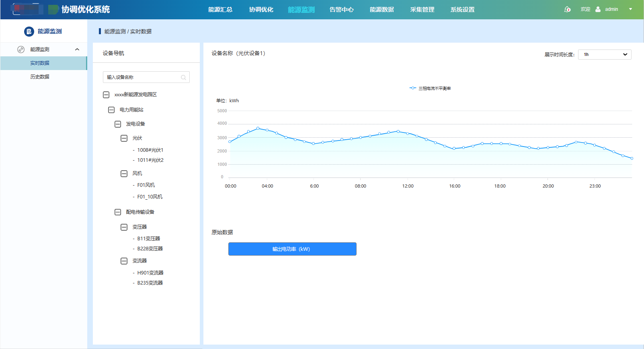The width and height of the screenshot is (644, 349).
Task: Click the link icon beside 能源监测 menu
Action: pyautogui.click(x=21, y=50)
